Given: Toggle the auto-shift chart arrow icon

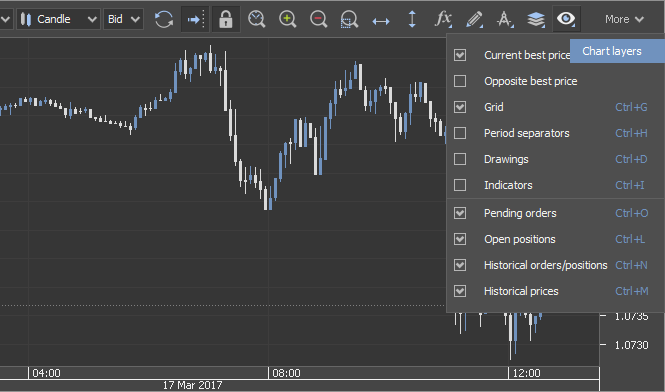Looking at the screenshot, I should coord(195,19).
